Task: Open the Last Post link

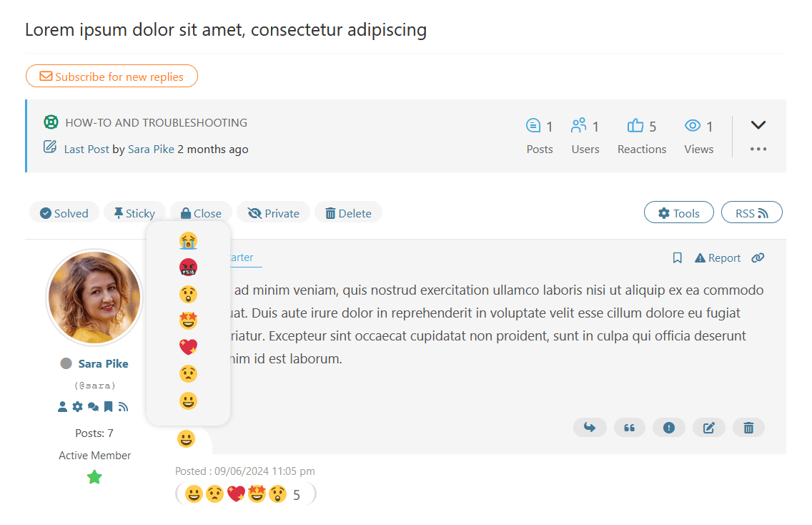Action: click(86, 149)
